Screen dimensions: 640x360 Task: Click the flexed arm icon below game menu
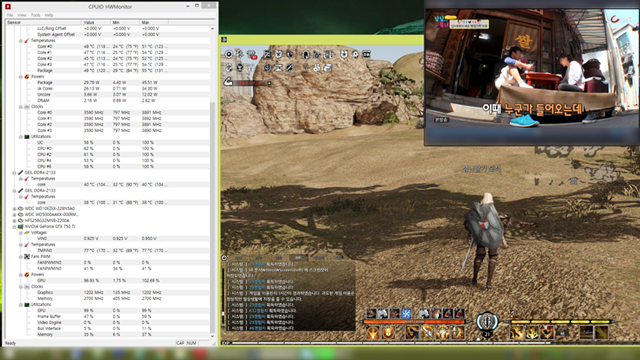228,82
